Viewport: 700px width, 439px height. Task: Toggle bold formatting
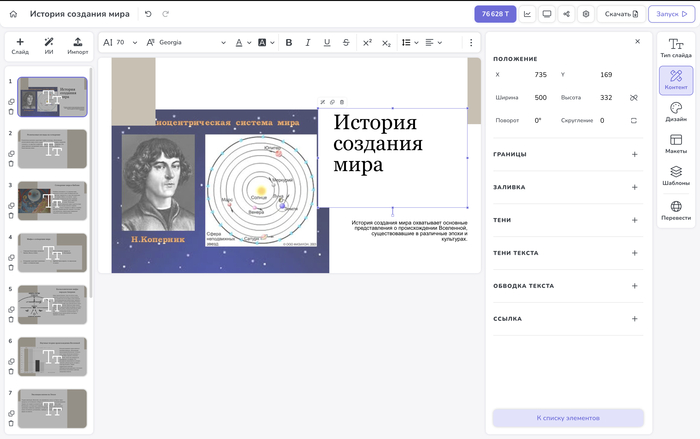289,42
